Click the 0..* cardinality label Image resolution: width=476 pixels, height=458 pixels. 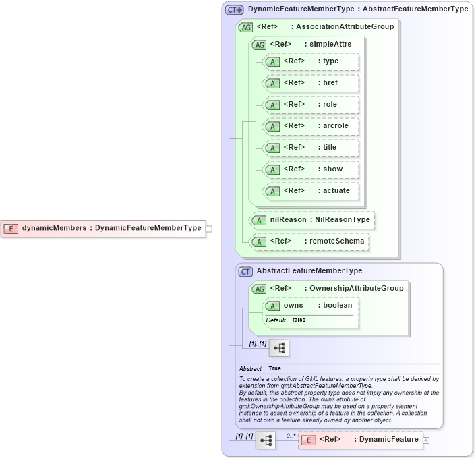291,436
